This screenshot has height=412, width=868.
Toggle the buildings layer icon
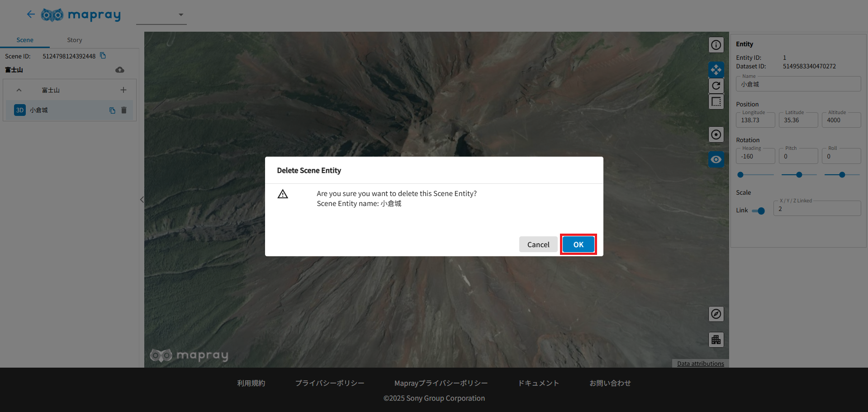[716, 340]
